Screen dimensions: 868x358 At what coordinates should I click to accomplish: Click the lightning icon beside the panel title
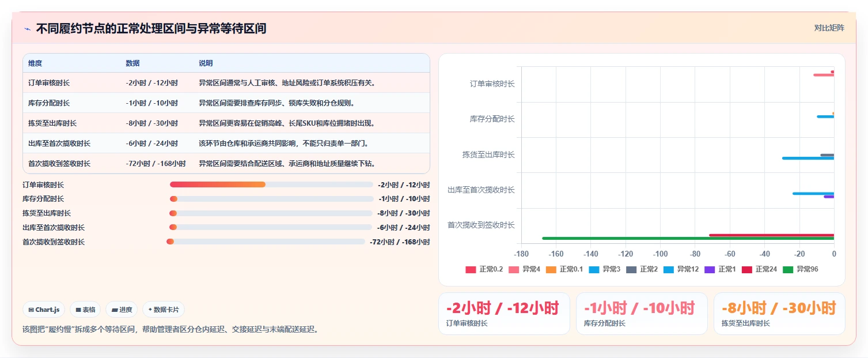[x=27, y=29]
